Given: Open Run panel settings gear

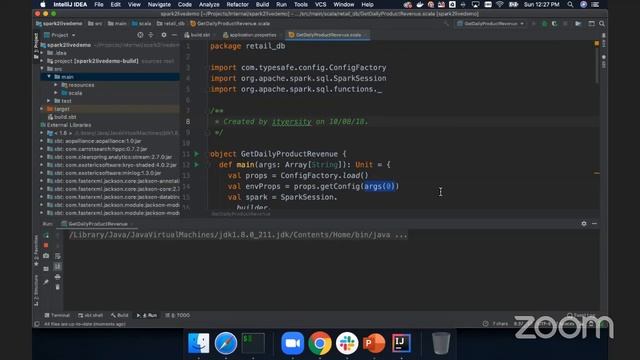Looking at the screenshot, I should coord(584,224).
